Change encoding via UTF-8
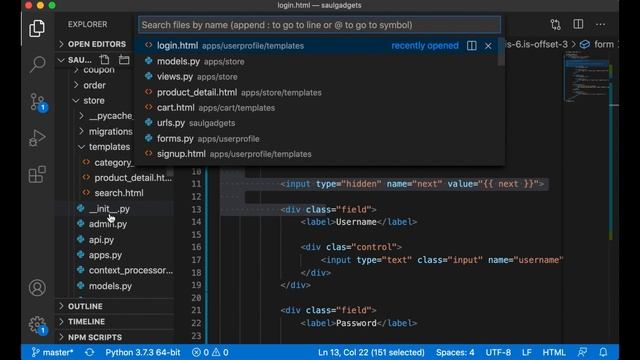This screenshot has width=640, height=360. (498, 352)
